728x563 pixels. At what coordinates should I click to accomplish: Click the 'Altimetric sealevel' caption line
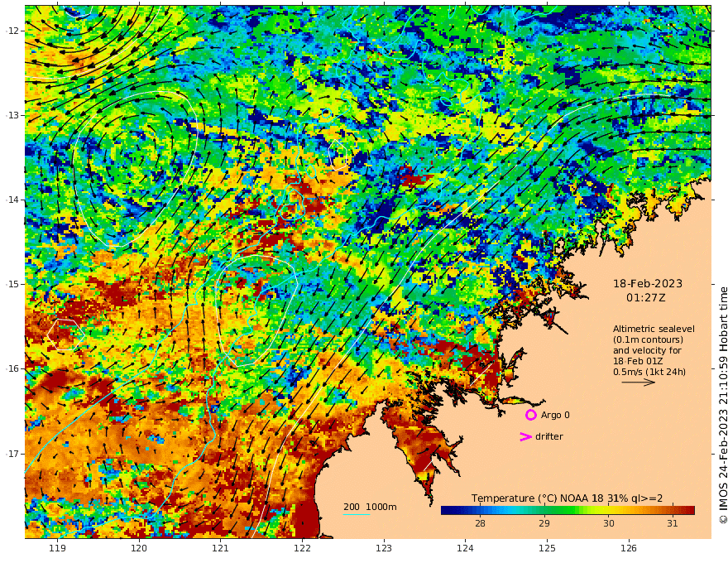(654, 329)
